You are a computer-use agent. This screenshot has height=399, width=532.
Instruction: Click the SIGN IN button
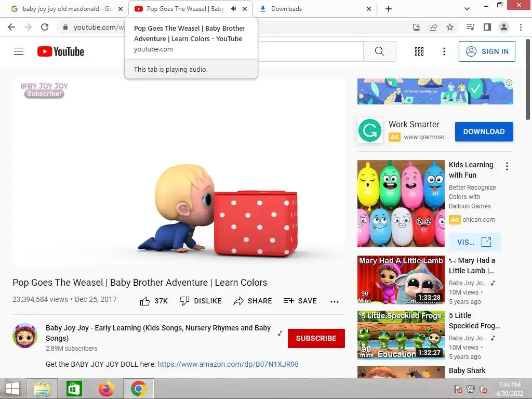(487, 51)
